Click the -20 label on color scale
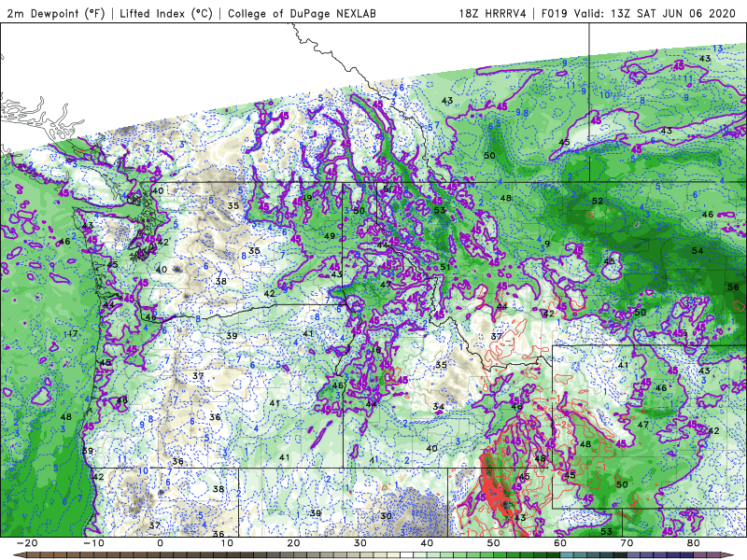 [27, 543]
